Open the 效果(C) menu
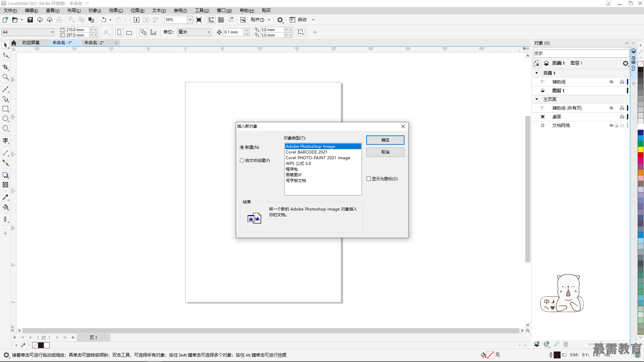 point(116,11)
